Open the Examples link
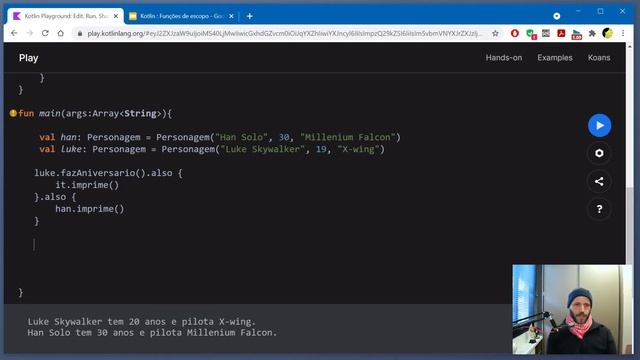Image resolution: width=640 pixels, height=360 pixels. [555, 58]
